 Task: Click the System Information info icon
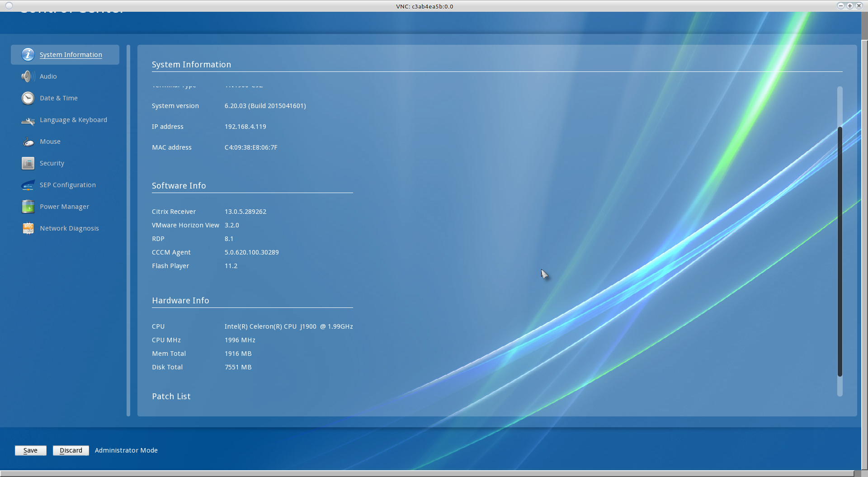tap(28, 55)
